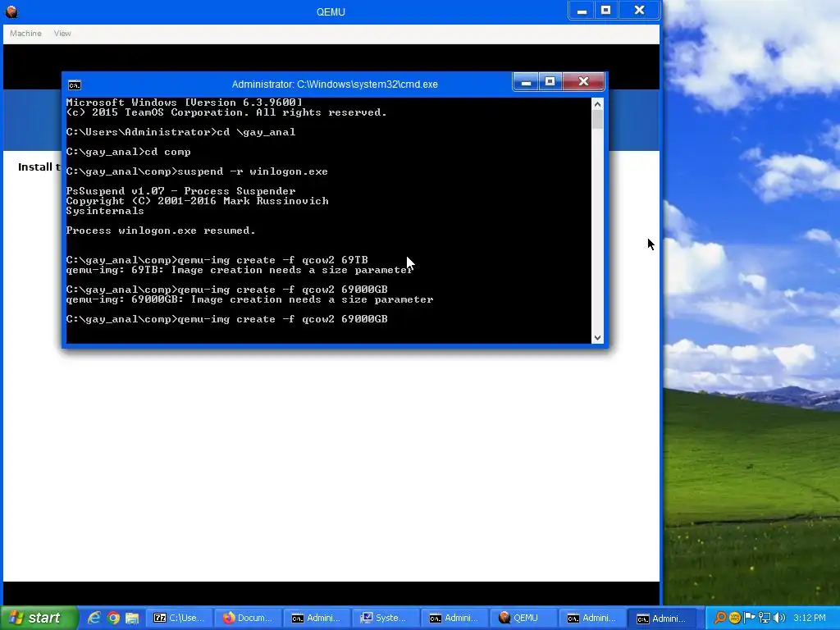Click the 'Sysinternals' text line
This screenshot has width=840, height=630.
[x=105, y=211]
